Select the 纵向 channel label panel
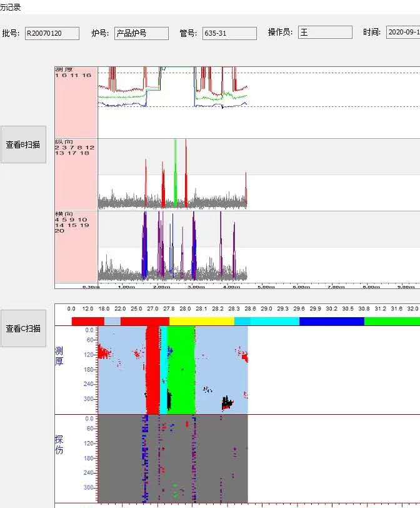This screenshot has width=420, height=508. [x=76, y=174]
